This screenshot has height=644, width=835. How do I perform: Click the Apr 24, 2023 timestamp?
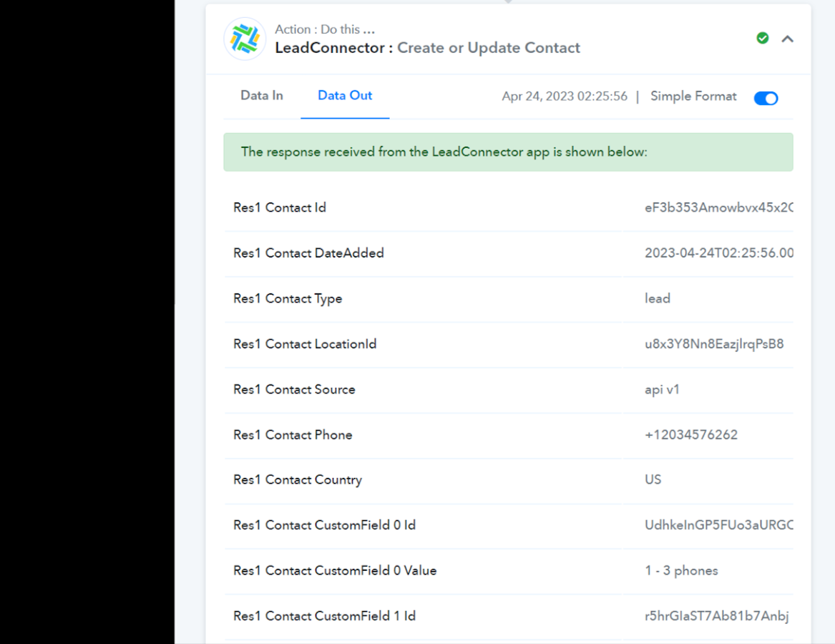click(565, 97)
